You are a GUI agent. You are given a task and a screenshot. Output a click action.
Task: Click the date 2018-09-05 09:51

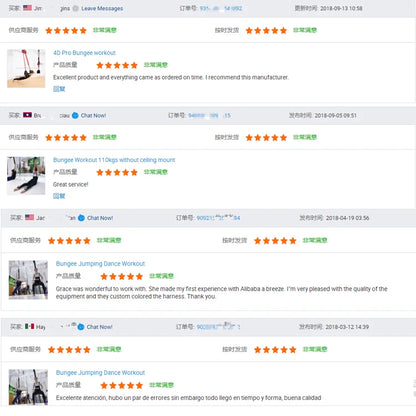coord(335,115)
